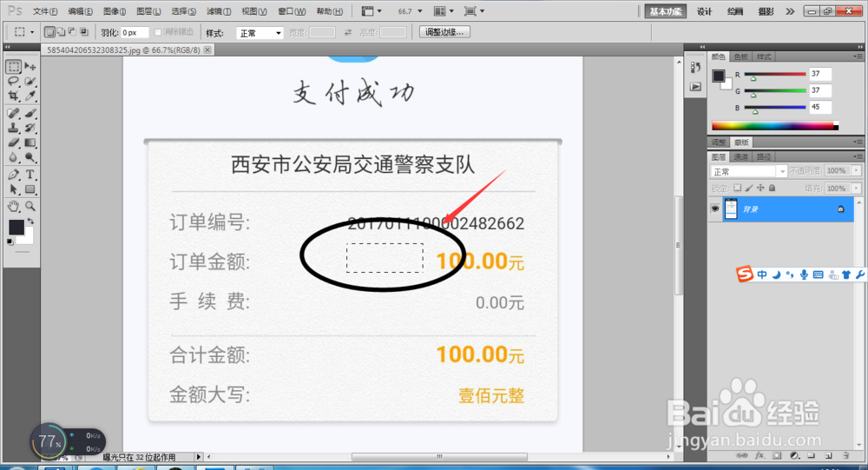Image resolution: width=868 pixels, height=470 pixels.
Task: Toggle lock transparent pixels
Action: click(738, 188)
